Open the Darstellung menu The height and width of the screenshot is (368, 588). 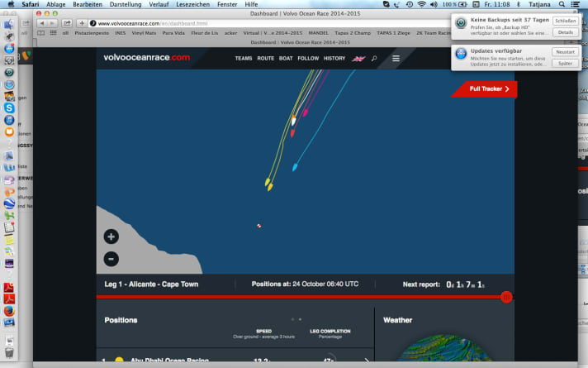point(126,4)
